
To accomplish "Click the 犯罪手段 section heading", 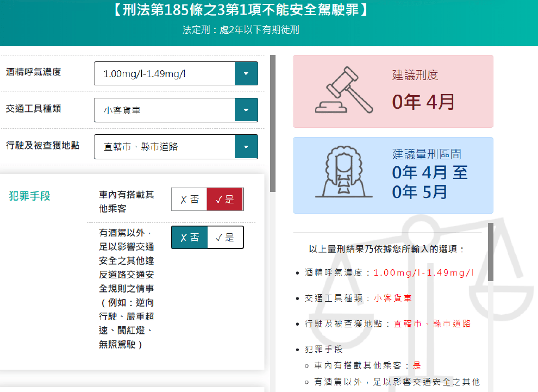I will (x=29, y=196).
